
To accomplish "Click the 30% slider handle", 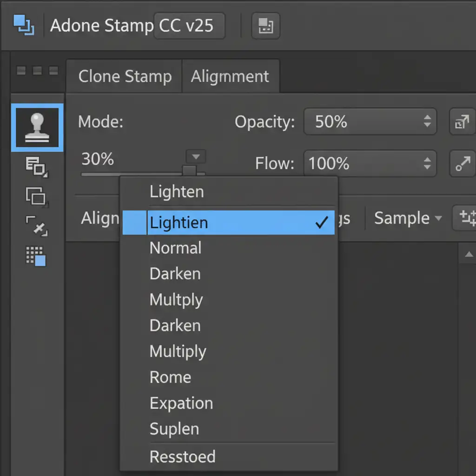I will coord(189,171).
